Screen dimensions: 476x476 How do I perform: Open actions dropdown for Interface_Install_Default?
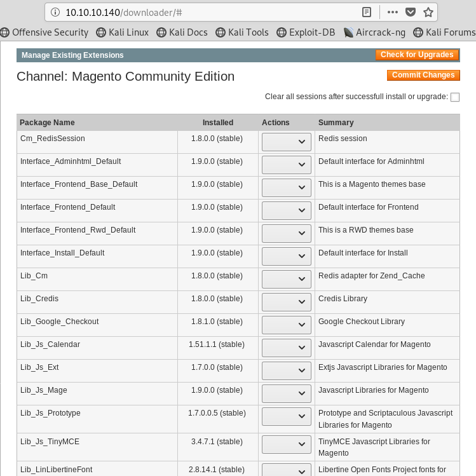(x=286, y=256)
